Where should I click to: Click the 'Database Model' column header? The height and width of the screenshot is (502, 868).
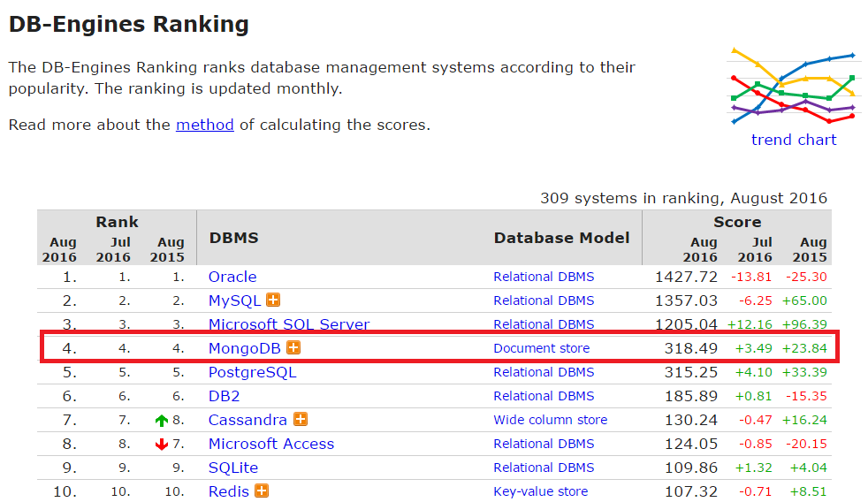click(562, 238)
